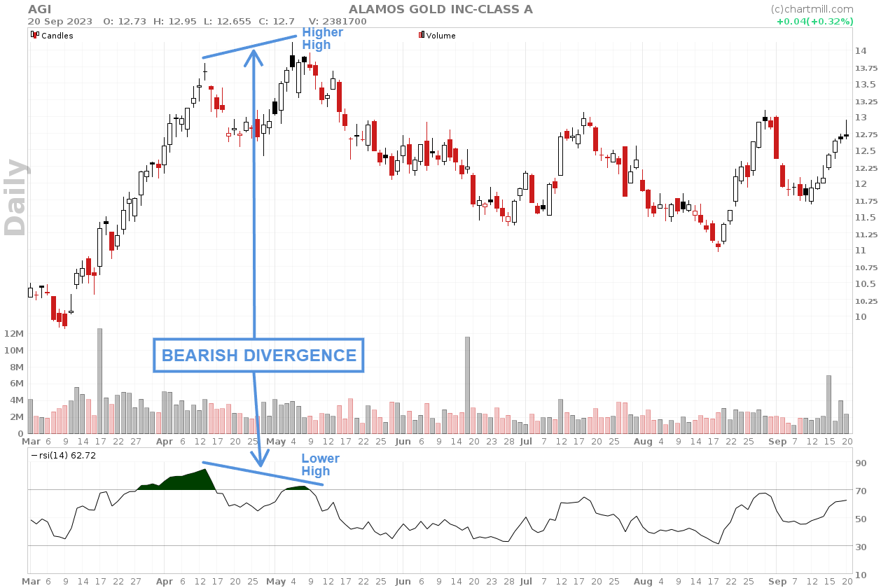Click the 8M volume axis label
Image resolution: width=881 pixels, height=588 pixels.
pyautogui.click(x=16, y=367)
